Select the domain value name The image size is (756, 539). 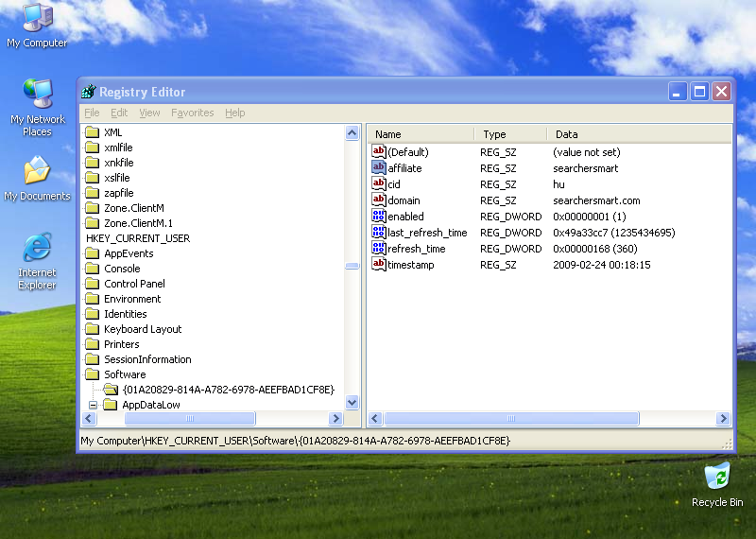[x=404, y=200]
